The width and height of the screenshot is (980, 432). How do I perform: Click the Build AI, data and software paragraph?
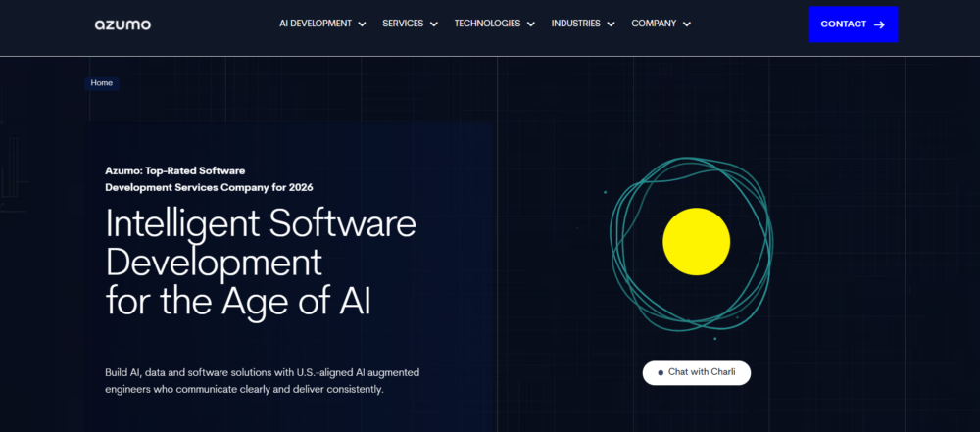(263, 381)
